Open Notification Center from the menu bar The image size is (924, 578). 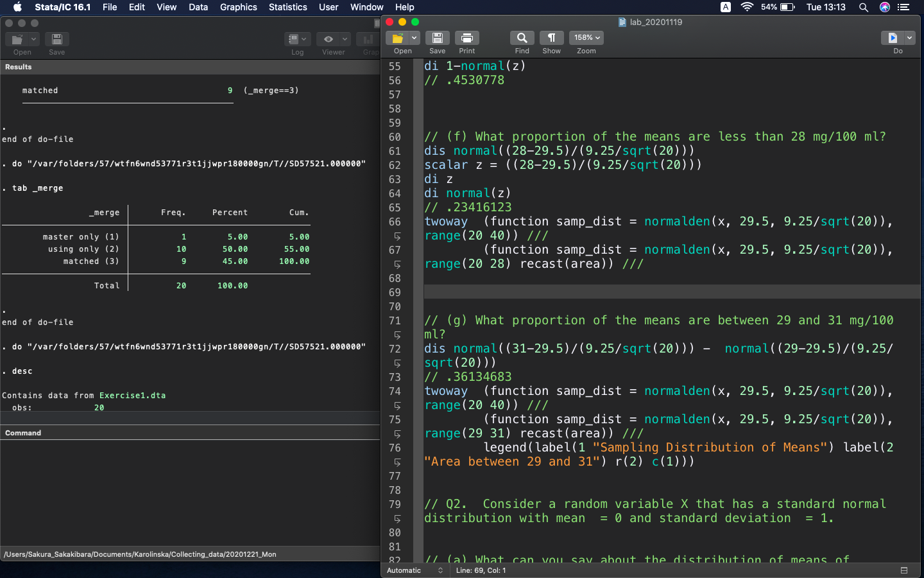click(903, 7)
